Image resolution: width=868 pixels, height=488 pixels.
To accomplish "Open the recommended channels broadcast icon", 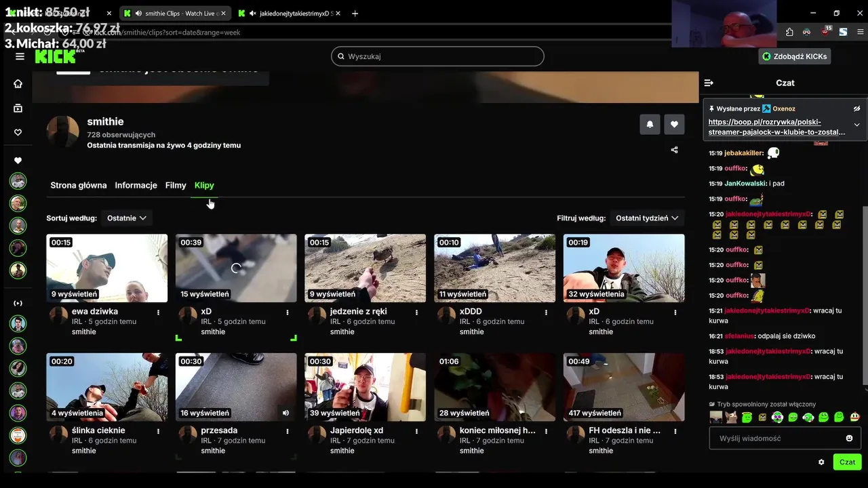I will coord(18,303).
